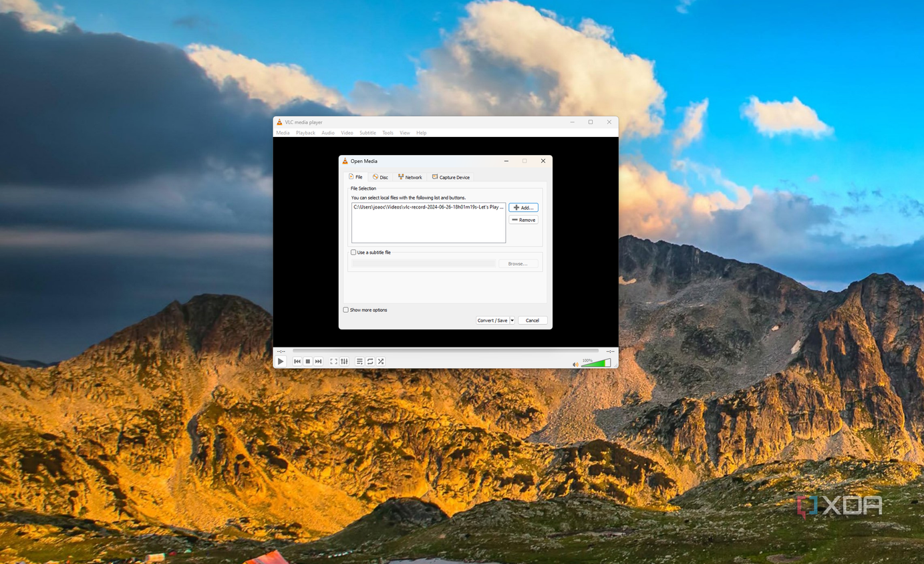The image size is (924, 564).
Task: Enable Use a subtitle file checkbox
Action: 353,253
